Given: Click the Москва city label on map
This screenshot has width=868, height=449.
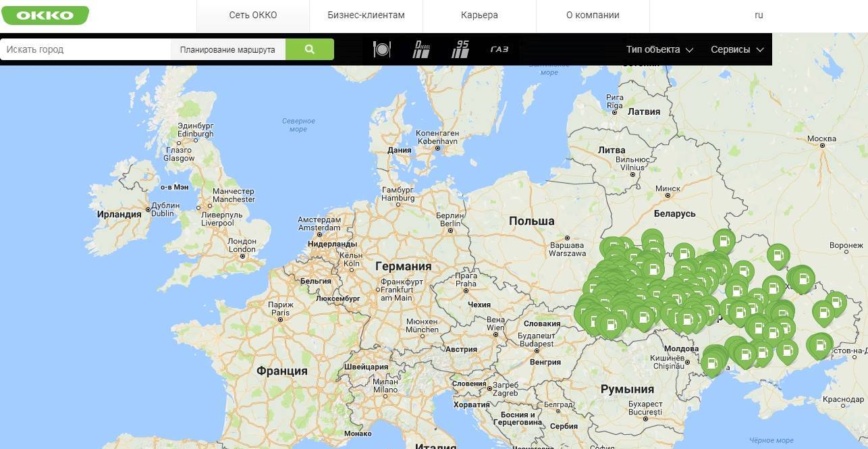Looking at the screenshot, I should point(821,138).
